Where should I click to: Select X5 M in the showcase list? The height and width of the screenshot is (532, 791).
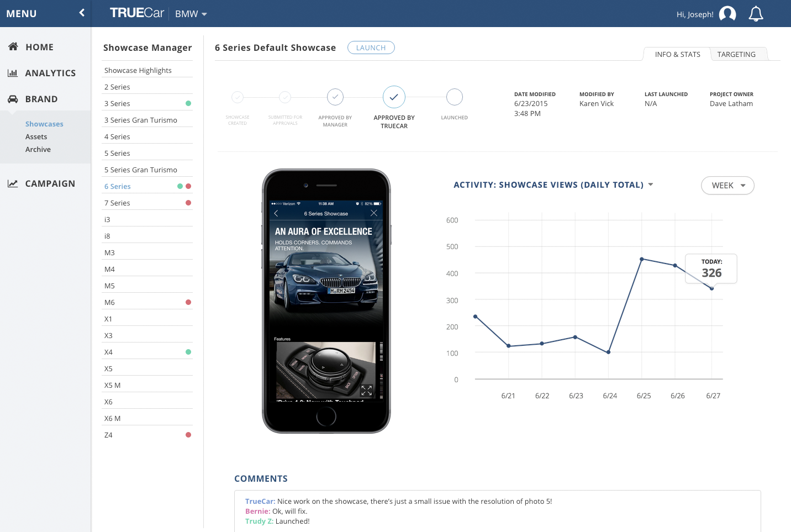pos(148,385)
